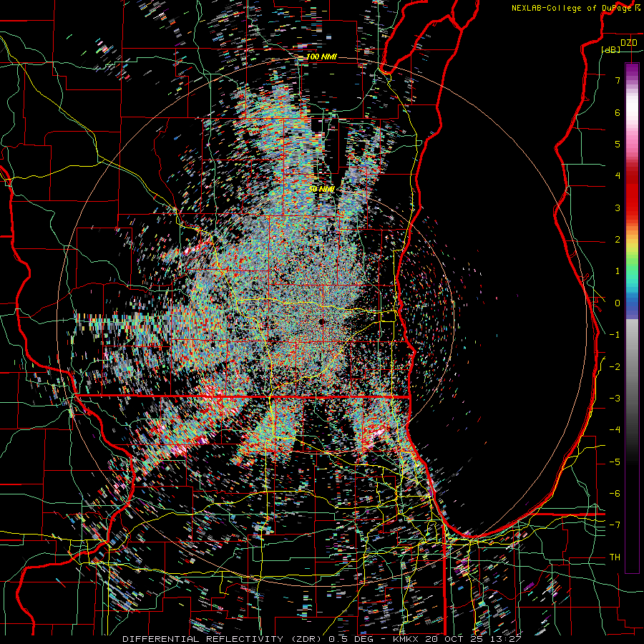Viewport: 644px width, 644px height.
Task: Select the positive 4 dB scale label
Action: [618, 176]
